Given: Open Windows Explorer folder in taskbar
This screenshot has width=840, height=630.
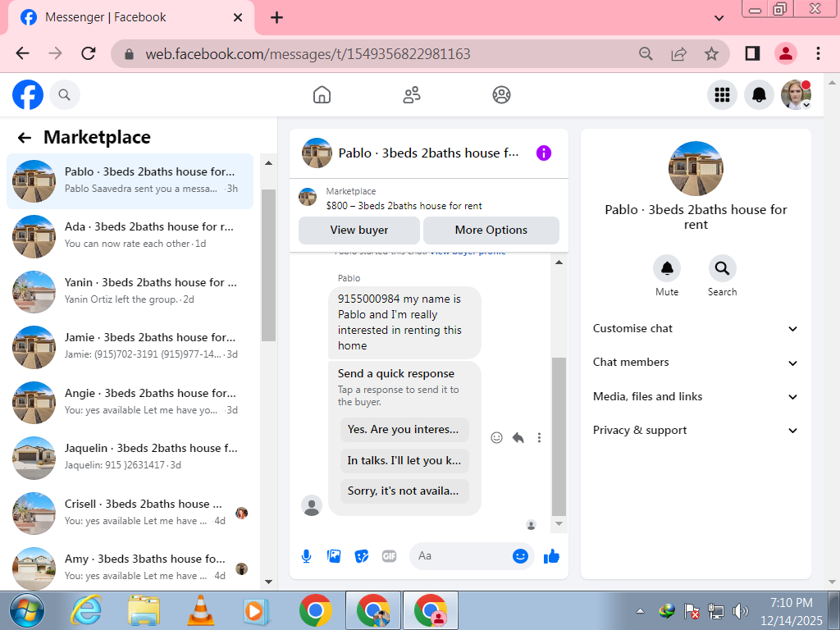Looking at the screenshot, I should tap(144, 610).
